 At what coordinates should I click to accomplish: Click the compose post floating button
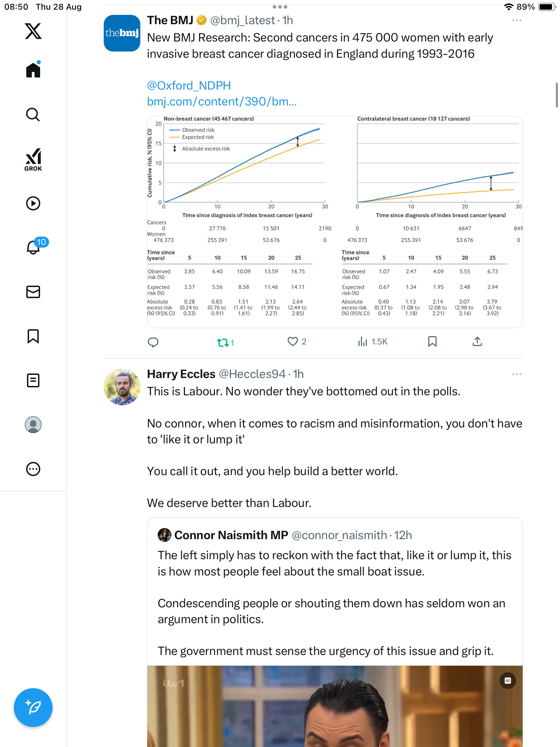pyautogui.click(x=33, y=708)
